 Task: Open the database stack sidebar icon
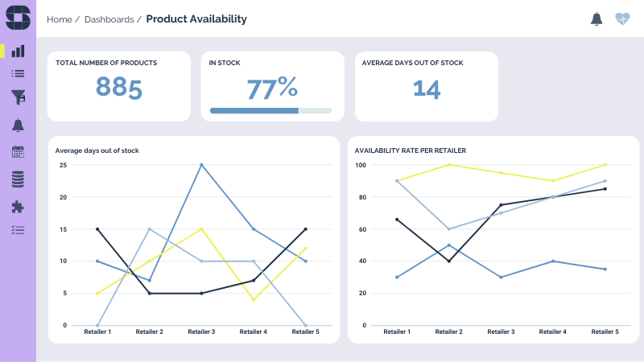[x=18, y=179]
